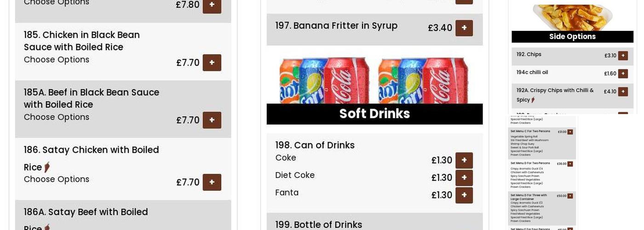Viewport: 644px width, 230px height.
Task: Add Set Menu D For Three
Action: tap(570, 196)
